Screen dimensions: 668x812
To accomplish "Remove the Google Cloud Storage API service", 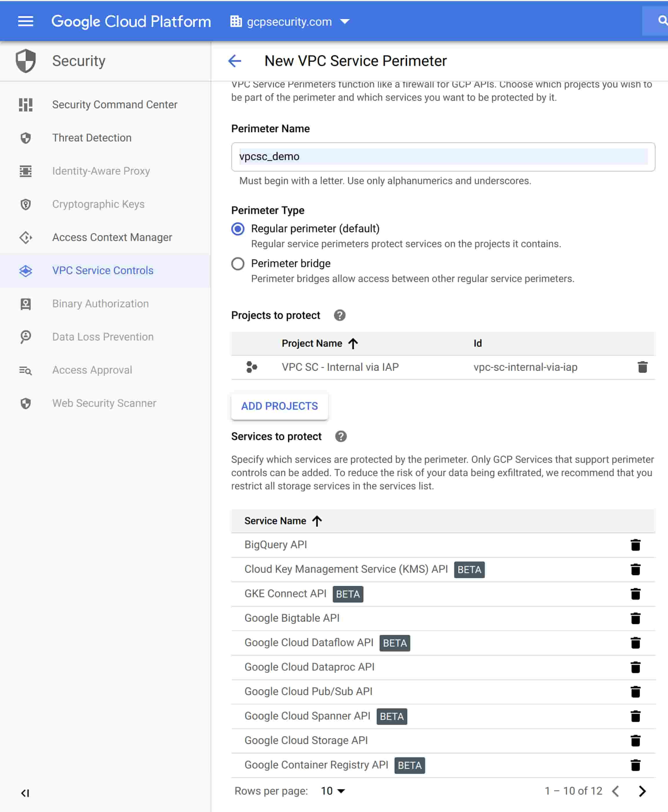I will [x=635, y=740].
